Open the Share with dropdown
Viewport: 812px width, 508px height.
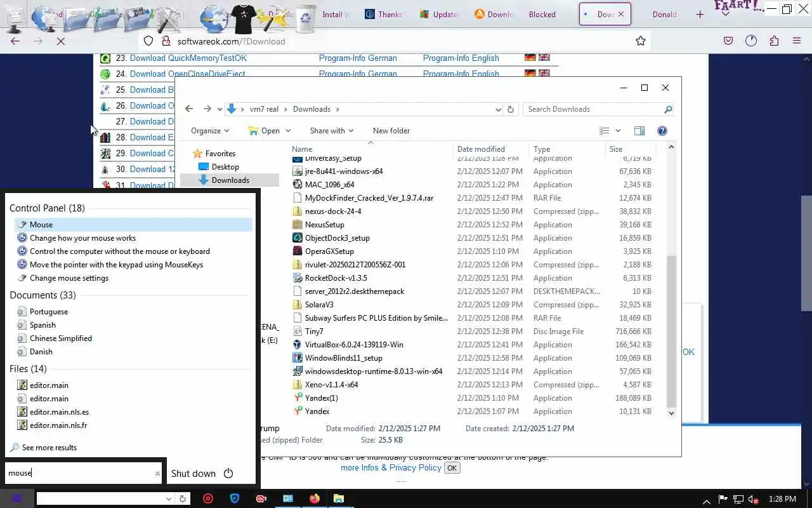click(x=332, y=131)
